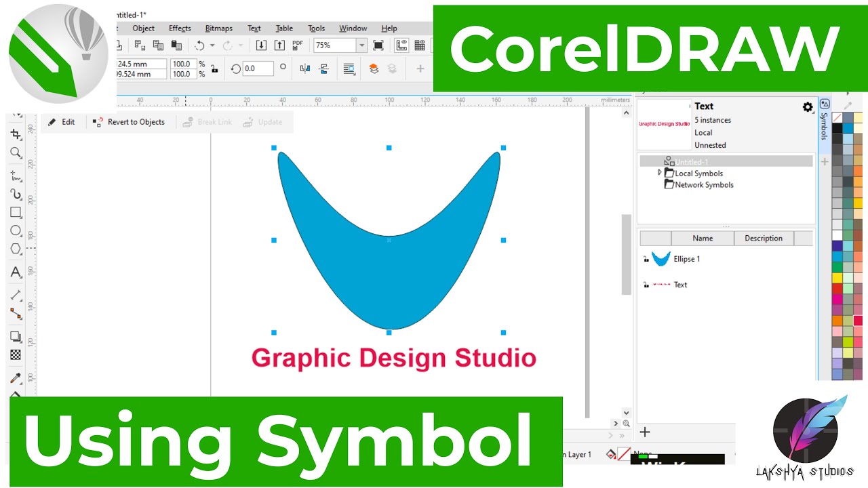Image resolution: width=868 pixels, height=488 pixels.
Task: Select the Rectangle tool
Action: pyautogui.click(x=16, y=213)
